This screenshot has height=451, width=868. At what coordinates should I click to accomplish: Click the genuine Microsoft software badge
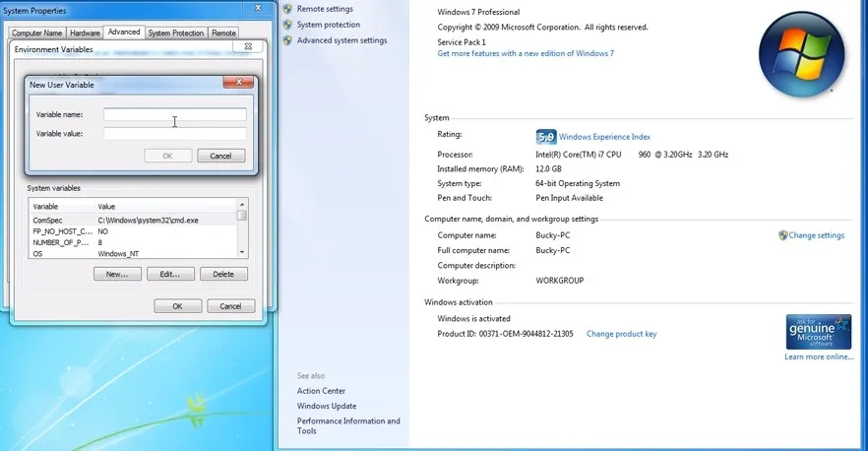(x=818, y=332)
